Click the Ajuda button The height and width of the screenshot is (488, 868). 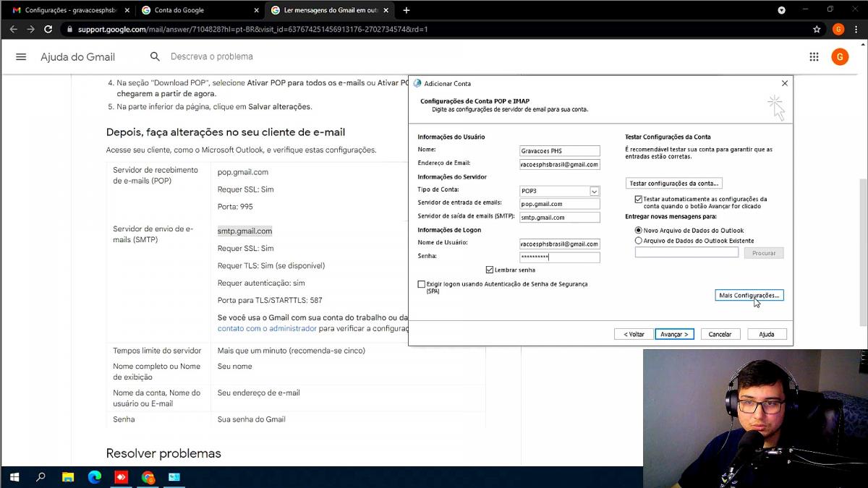[x=767, y=334]
